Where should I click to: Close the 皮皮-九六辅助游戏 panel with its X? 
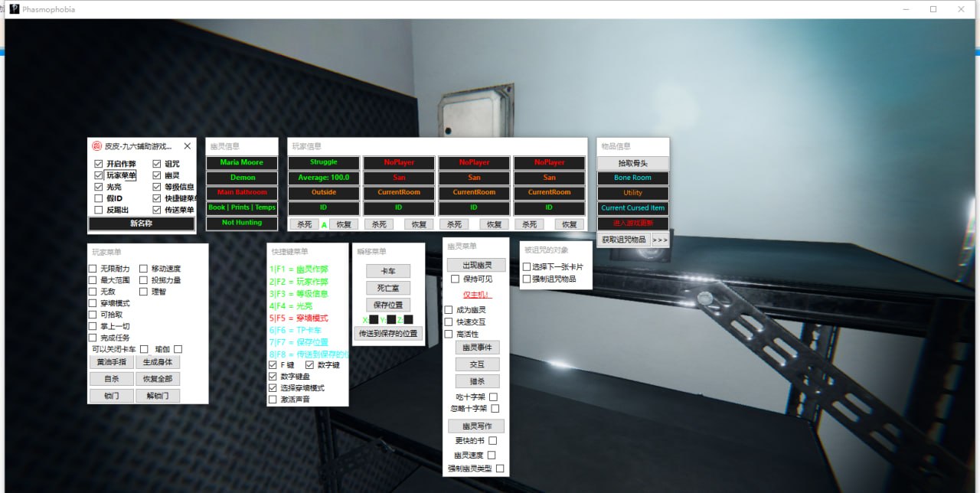[x=187, y=146]
